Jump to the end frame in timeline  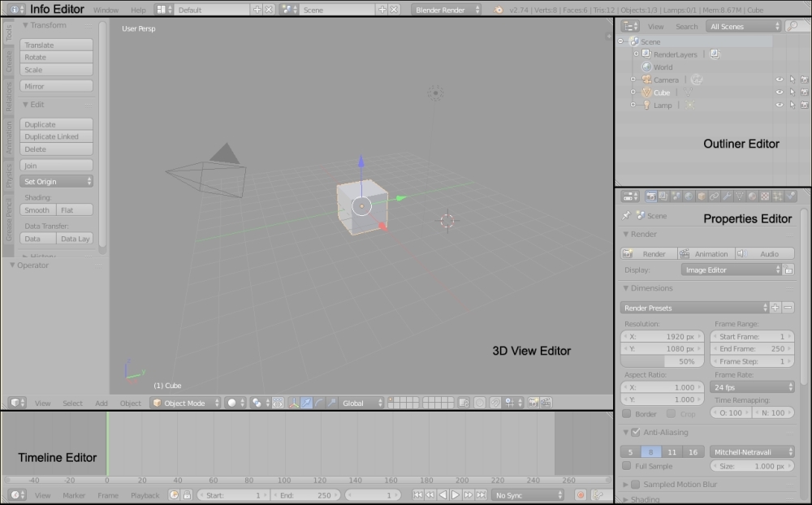(x=481, y=495)
